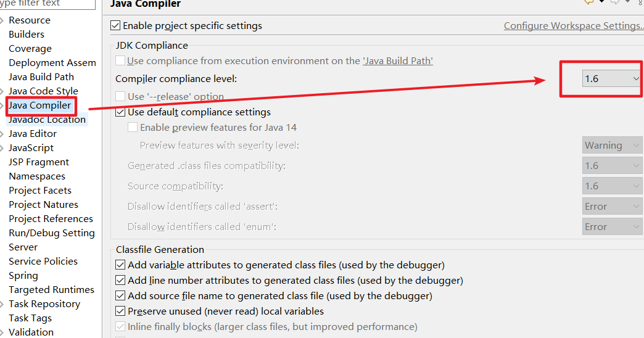The width and height of the screenshot is (644, 338).
Task: Toggle Add line number attributes checkbox
Action: tap(120, 281)
